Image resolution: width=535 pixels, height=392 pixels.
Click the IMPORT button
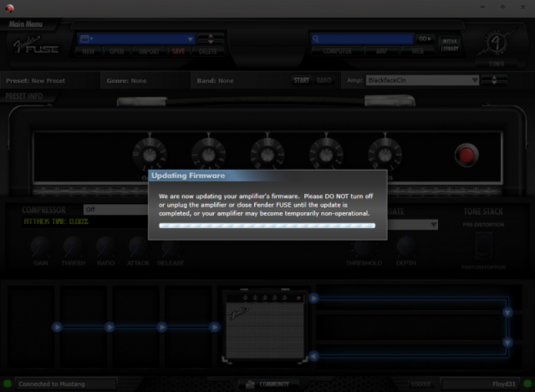coord(148,52)
